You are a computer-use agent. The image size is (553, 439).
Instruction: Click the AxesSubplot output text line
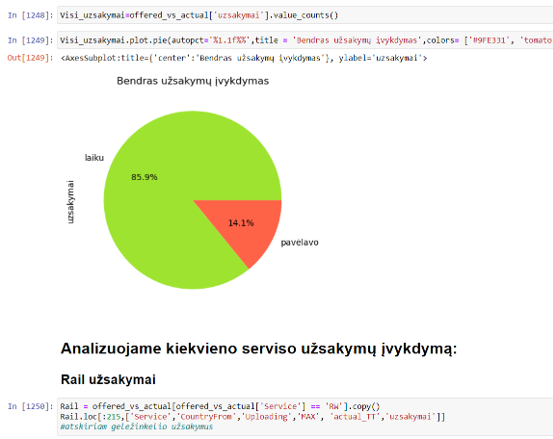(244, 58)
